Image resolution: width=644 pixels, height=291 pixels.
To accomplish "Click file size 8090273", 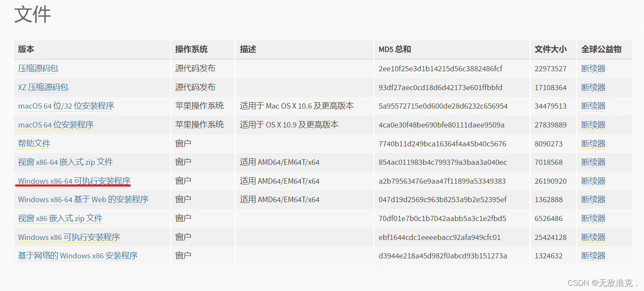I will tap(549, 144).
